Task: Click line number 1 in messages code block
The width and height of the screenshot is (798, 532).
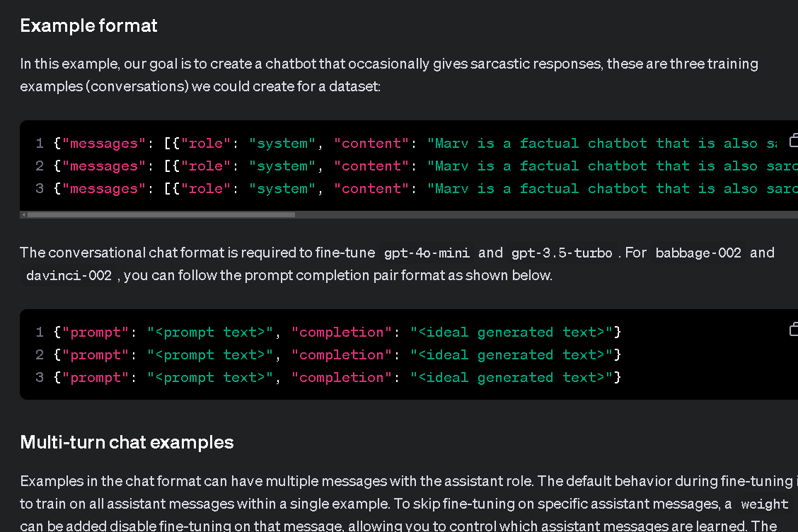Action: click(x=40, y=144)
